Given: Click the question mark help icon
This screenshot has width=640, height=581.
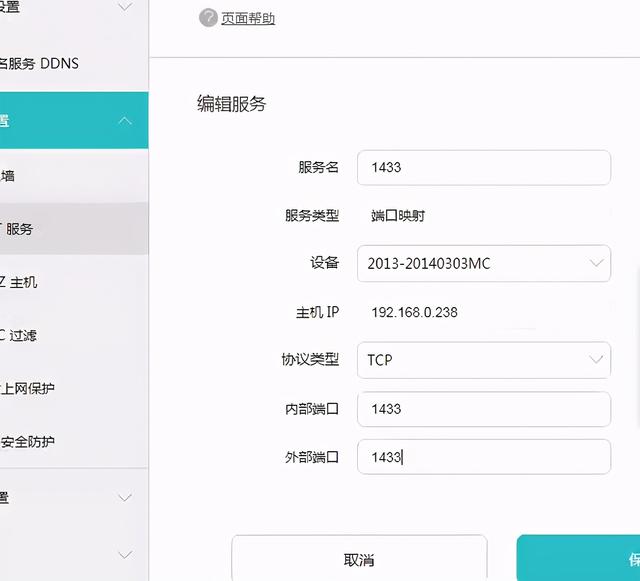Looking at the screenshot, I should coord(208,18).
